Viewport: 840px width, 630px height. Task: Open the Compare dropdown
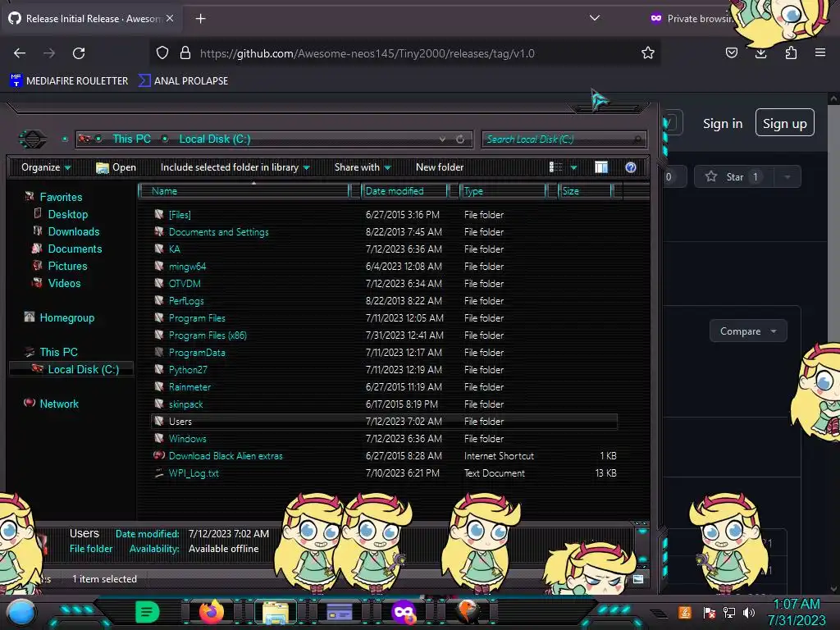pos(748,331)
